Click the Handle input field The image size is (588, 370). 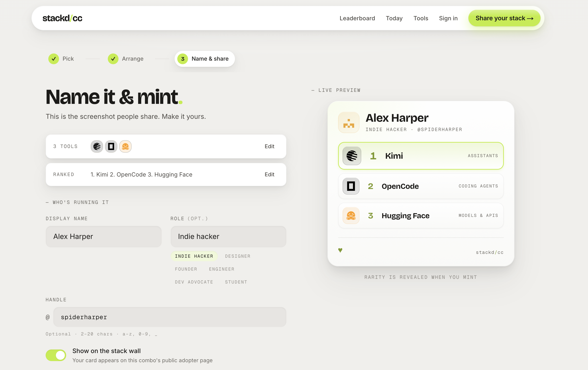pos(169,317)
